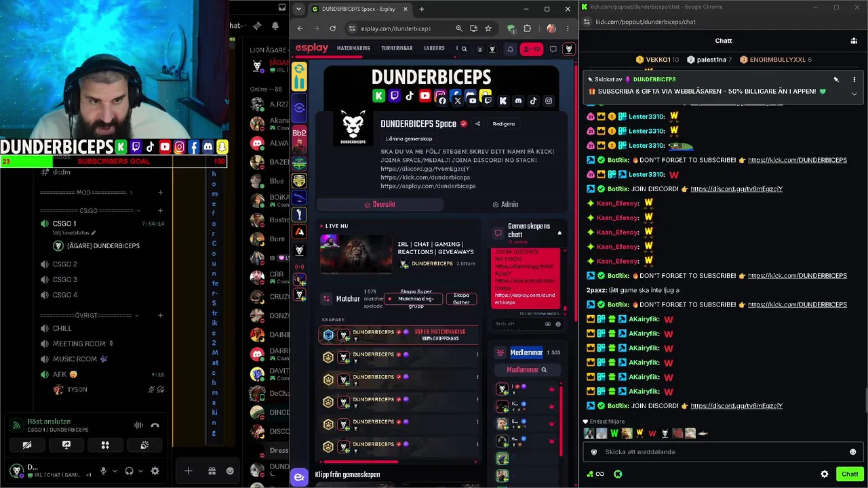The width and height of the screenshot is (868, 488).
Task: Click Discord disconnect call icon
Action: point(155,425)
